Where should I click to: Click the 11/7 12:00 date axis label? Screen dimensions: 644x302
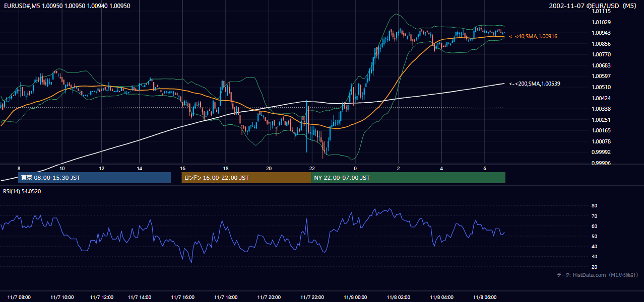[x=101, y=297]
